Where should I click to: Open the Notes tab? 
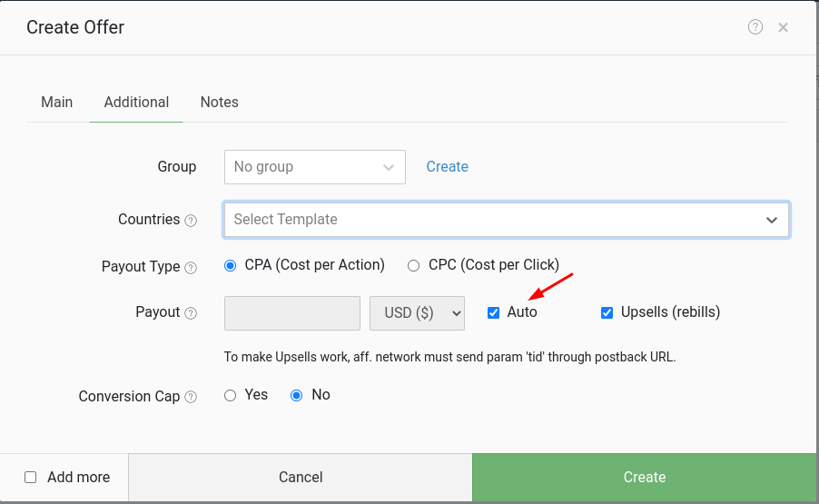point(219,103)
